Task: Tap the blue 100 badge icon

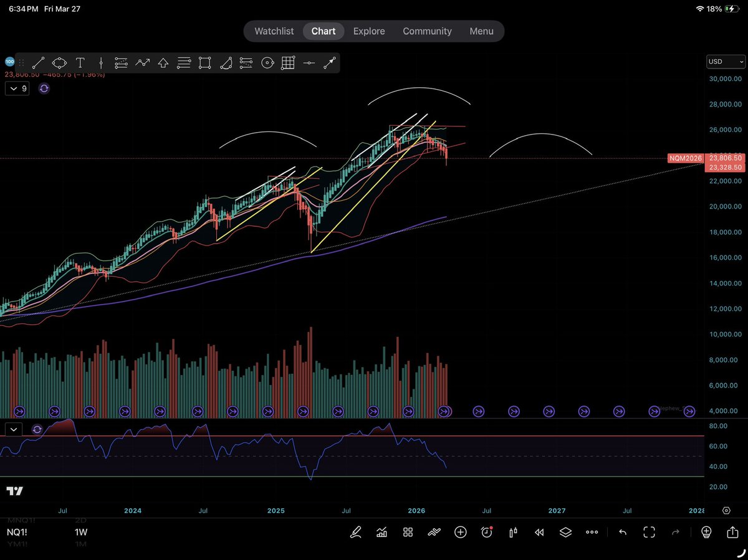Action: 9,62
